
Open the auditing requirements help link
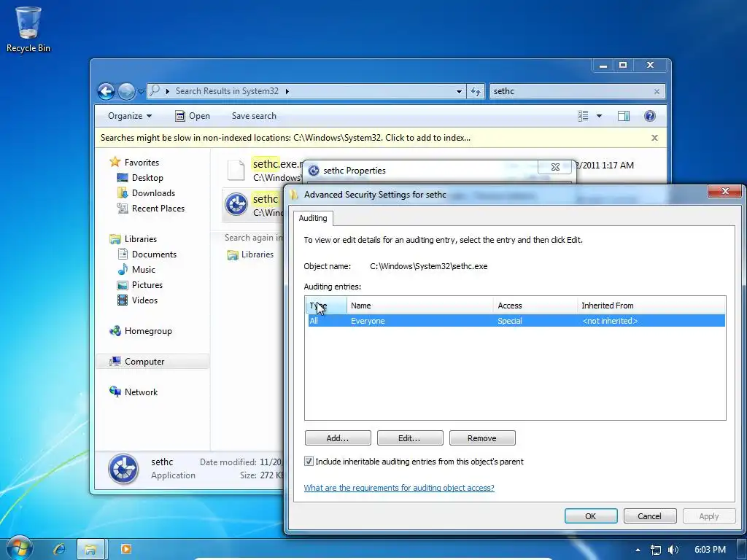click(399, 488)
